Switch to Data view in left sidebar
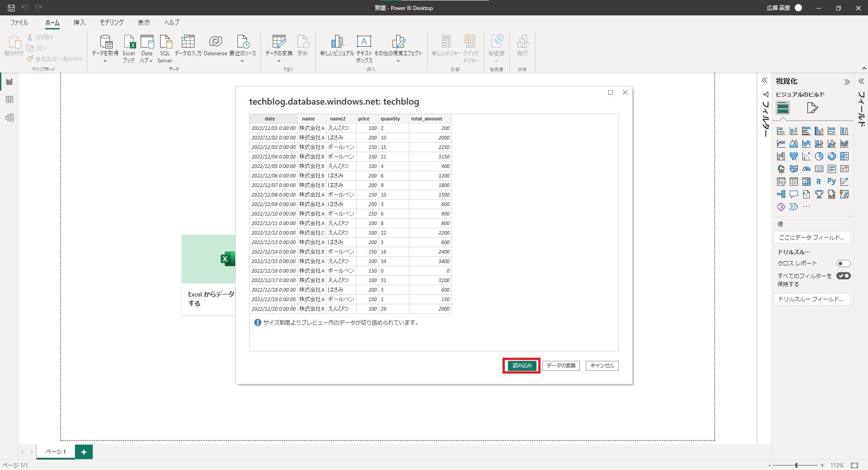This screenshot has height=470, width=868. 9,100
